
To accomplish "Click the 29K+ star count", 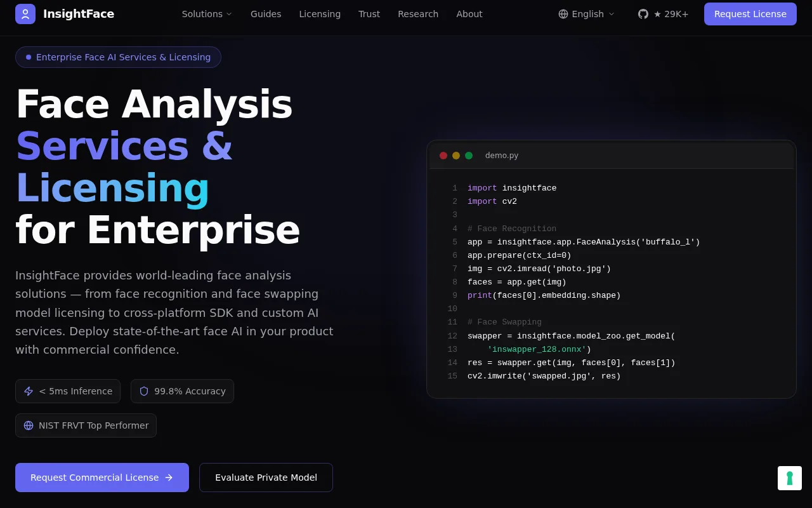I will (x=671, y=14).
